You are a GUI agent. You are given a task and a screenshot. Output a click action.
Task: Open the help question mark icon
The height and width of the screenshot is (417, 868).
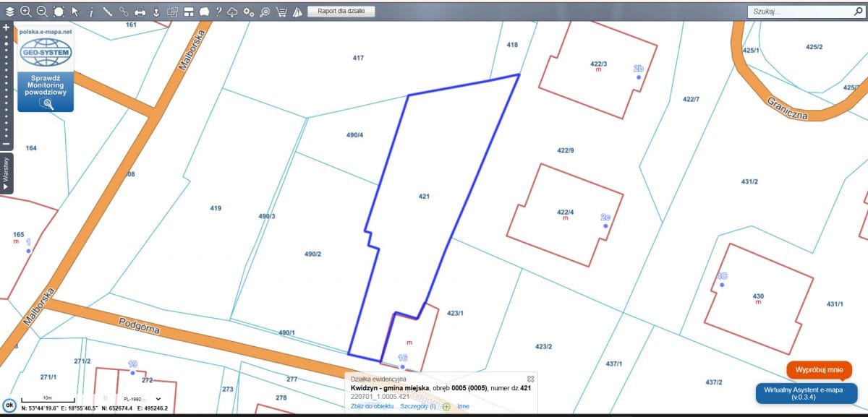tap(218, 12)
